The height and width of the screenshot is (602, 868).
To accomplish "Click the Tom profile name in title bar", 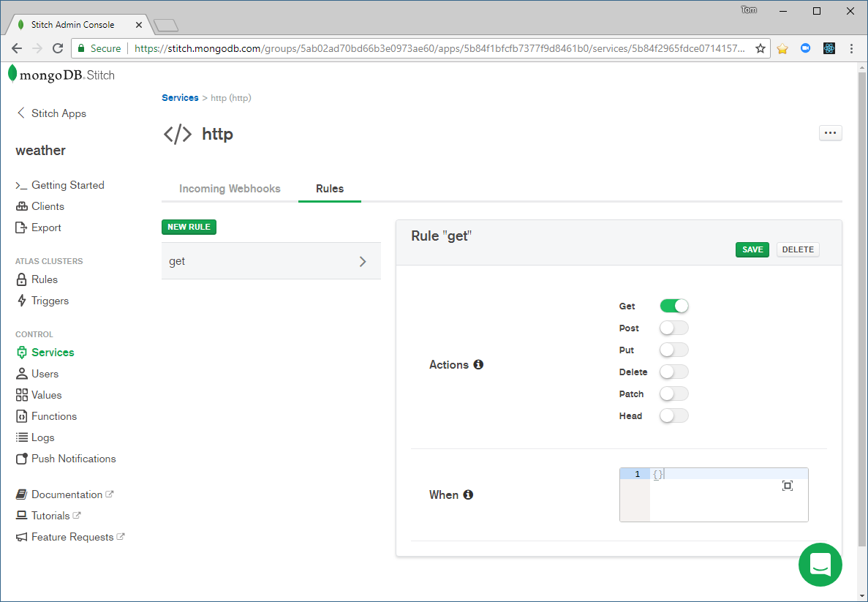I will (749, 10).
